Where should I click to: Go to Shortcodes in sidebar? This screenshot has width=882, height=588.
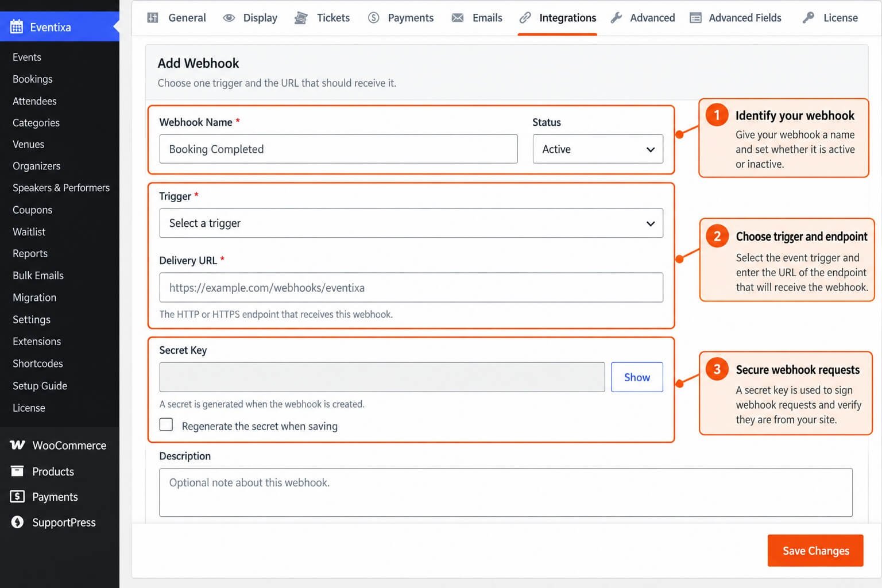[38, 363]
